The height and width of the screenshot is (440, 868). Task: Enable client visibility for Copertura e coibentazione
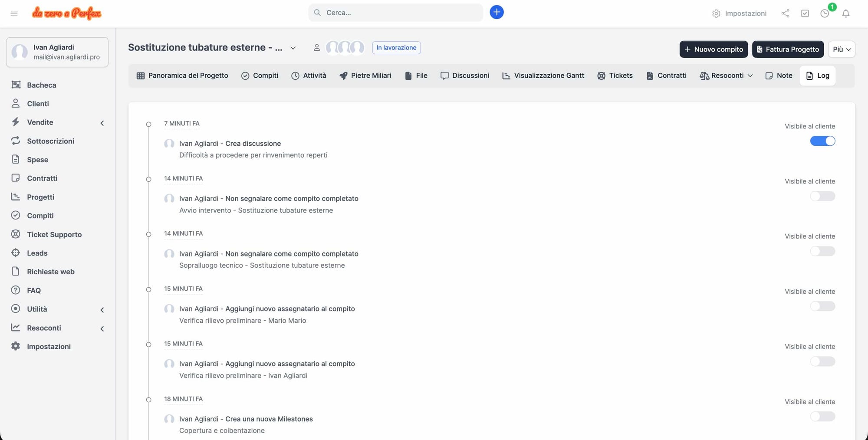pyautogui.click(x=822, y=417)
